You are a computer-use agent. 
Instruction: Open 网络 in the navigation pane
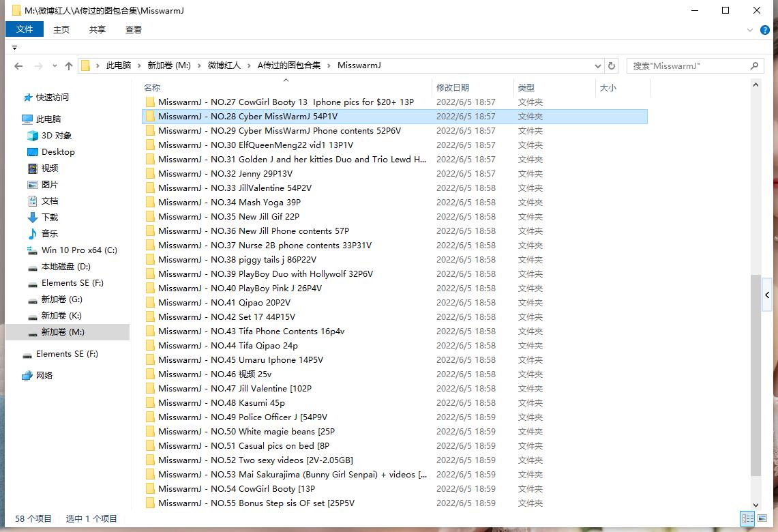coord(44,376)
